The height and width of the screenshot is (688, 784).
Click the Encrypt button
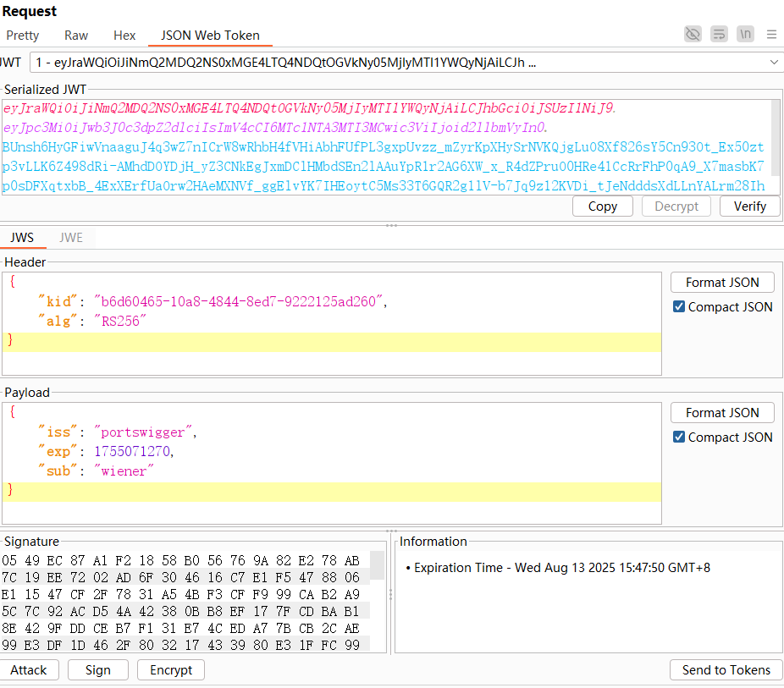pyautogui.click(x=171, y=670)
